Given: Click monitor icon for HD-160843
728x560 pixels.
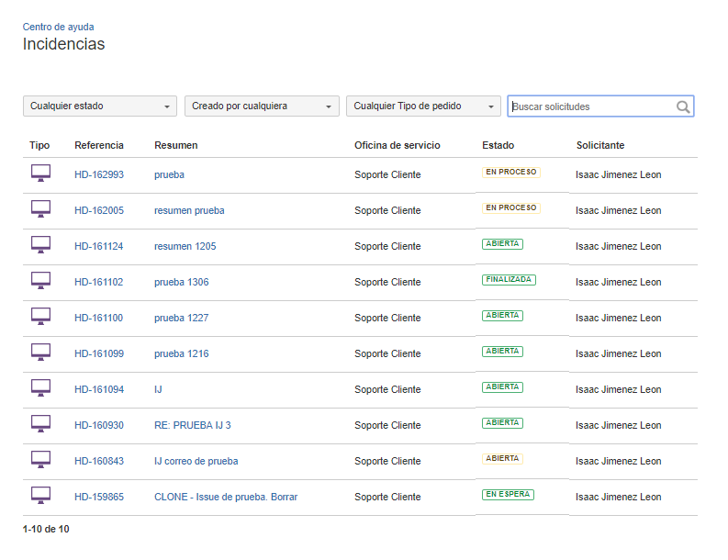Looking at the screenshot, I should [41, 459].
